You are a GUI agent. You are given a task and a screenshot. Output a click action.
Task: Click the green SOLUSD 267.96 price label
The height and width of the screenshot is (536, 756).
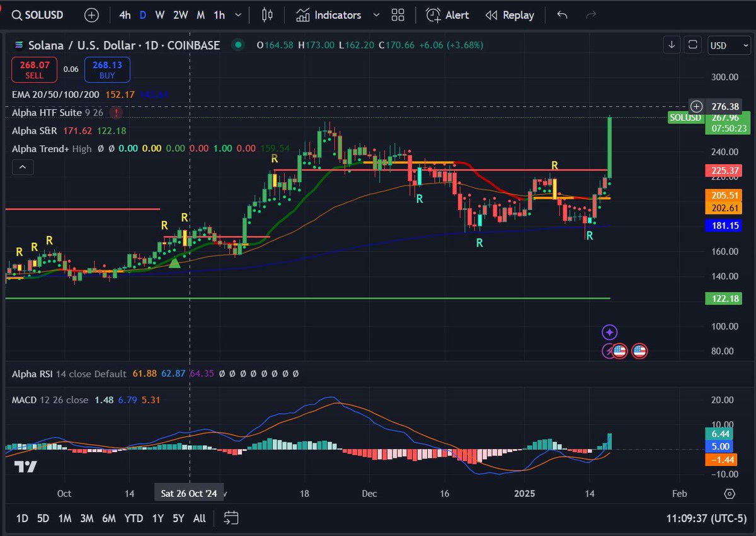click(709, 122)
